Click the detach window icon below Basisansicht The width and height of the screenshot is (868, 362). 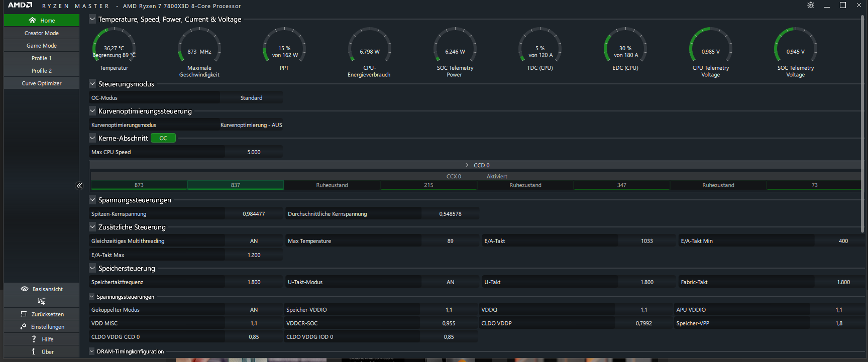pyautogui.click(x=42, y=301)
